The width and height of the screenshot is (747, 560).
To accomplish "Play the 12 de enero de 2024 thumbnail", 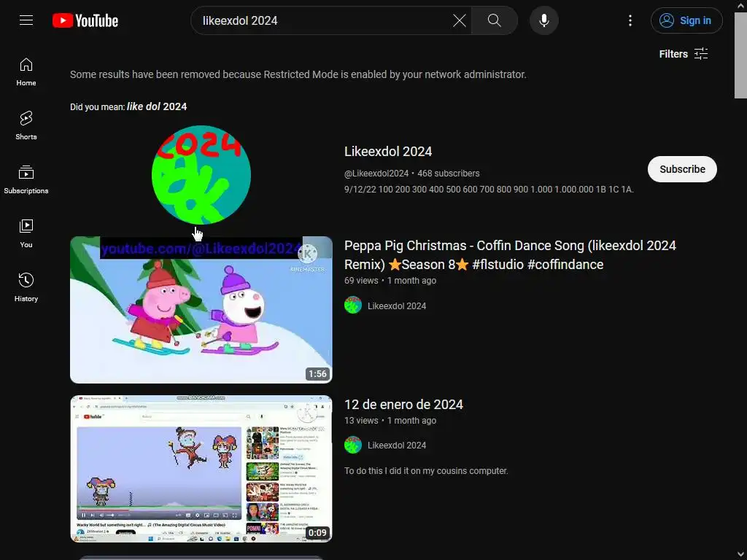I will [x=201, y=469].
